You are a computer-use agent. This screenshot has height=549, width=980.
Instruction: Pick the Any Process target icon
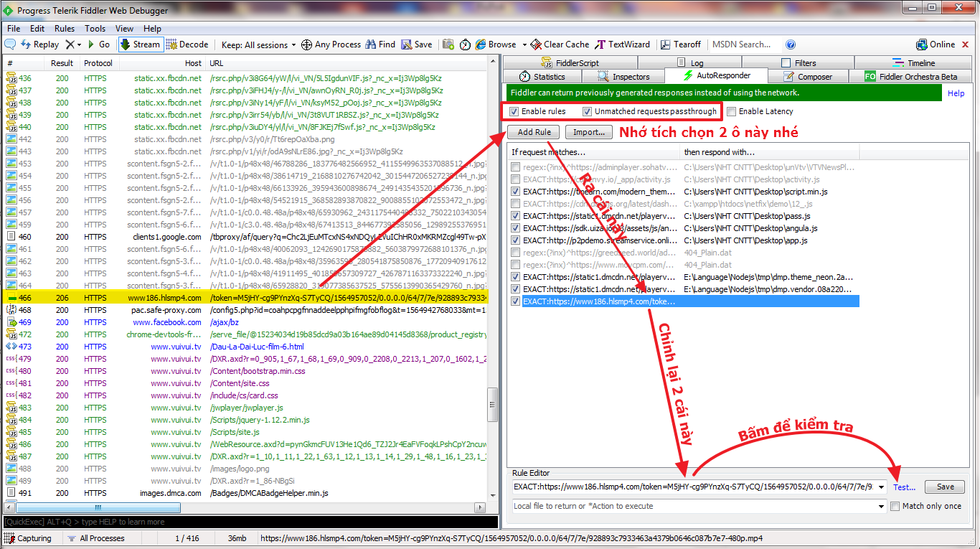(331, 44)
